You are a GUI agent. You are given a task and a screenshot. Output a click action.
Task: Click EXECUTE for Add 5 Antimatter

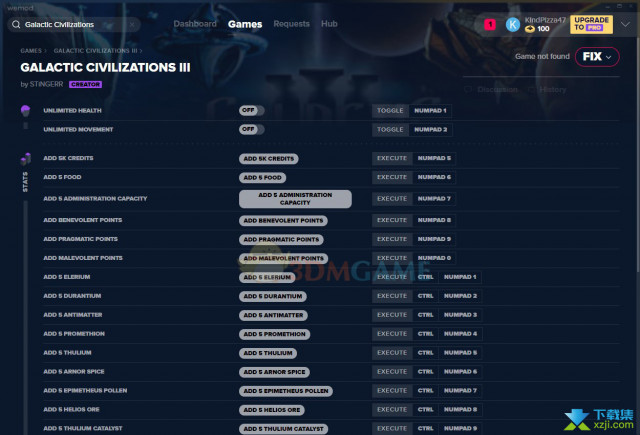click(x=392, y=315)
